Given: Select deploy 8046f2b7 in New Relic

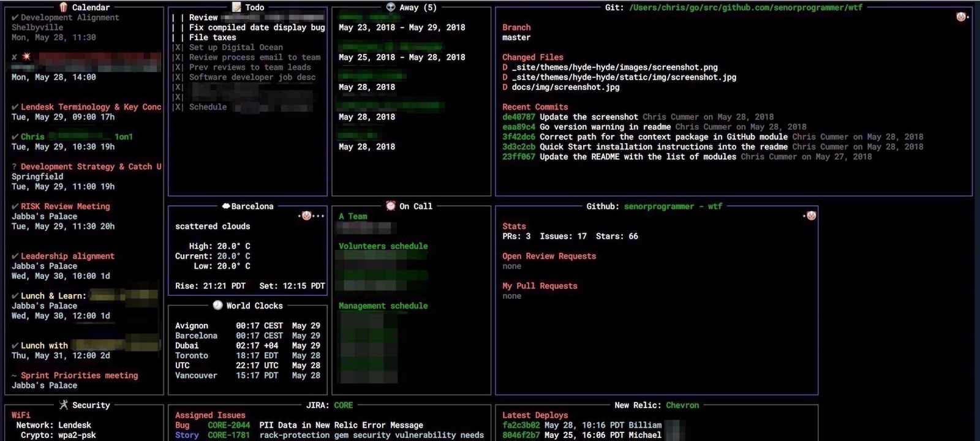Looking at the screenshot, I should 521,435.
